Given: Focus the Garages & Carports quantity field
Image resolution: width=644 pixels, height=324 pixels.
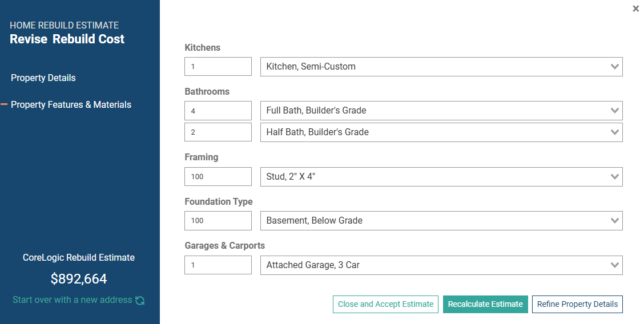Looking at the screenshot, I should pyautogui.click(x=218, y=265).
